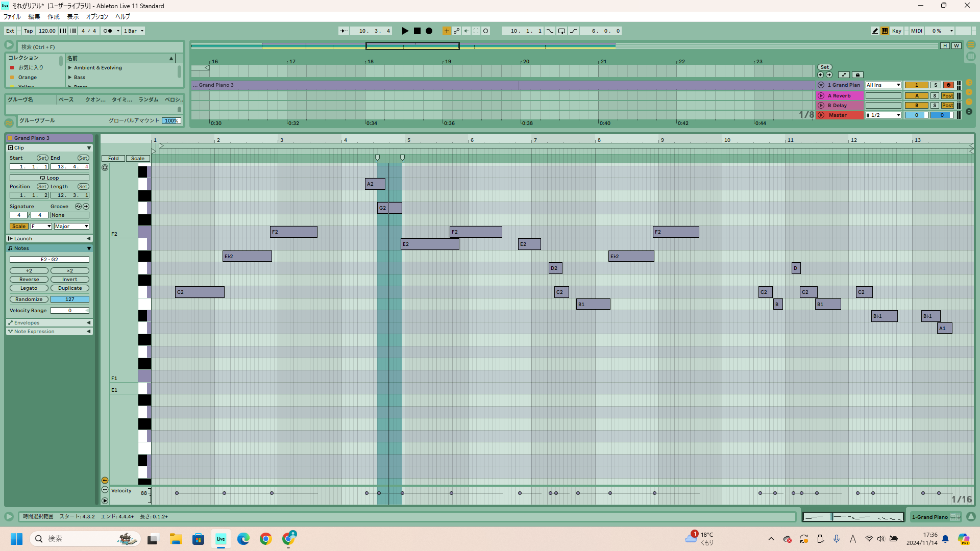
Task: Click the randomize amount 127 slider
Action: click(70, 299)
